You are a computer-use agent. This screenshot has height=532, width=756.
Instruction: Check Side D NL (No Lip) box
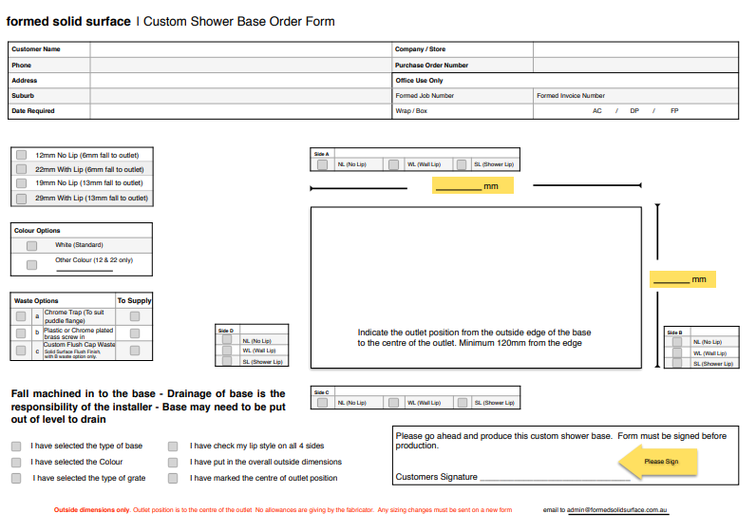(x=227, y=339)
